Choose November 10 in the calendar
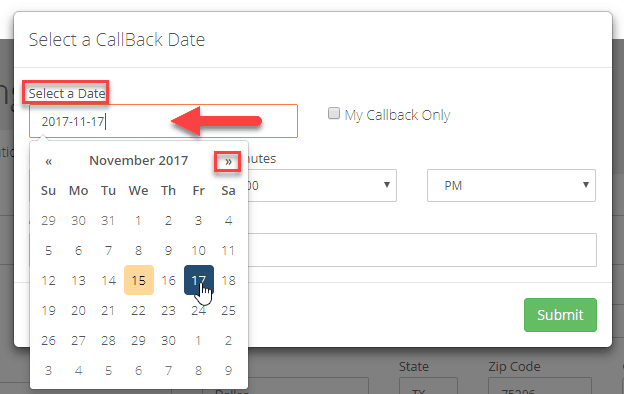Image resolution: width=624 pixels, height=394 pixels. click(x=199, y=250)
